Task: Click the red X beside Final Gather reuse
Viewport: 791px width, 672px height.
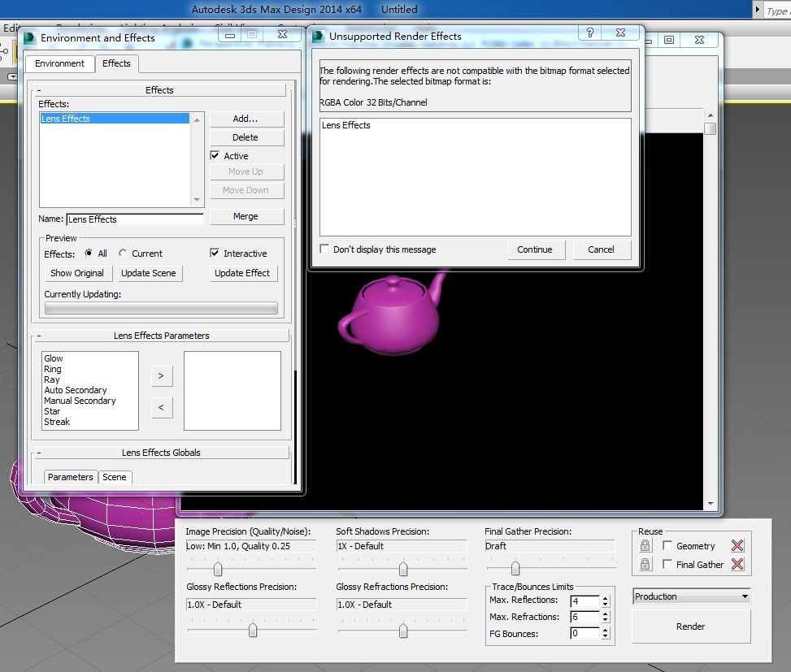Action: (737, 564)
